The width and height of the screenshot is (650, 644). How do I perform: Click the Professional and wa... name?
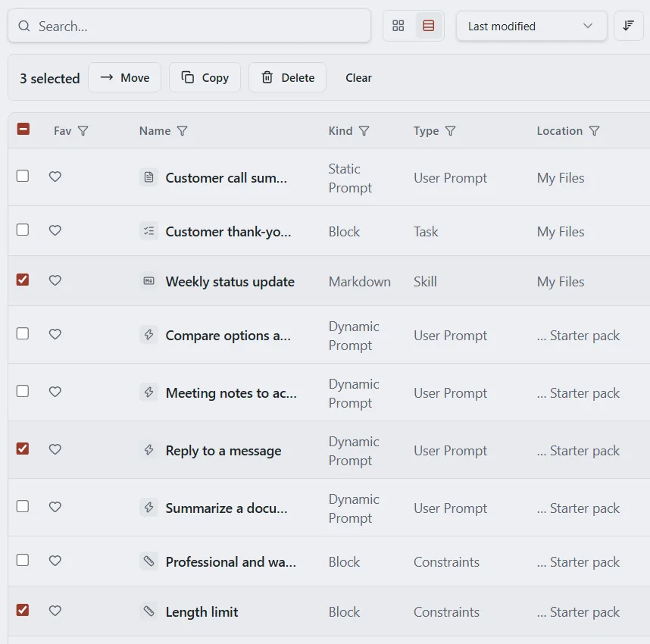pyautogui.click(x=231, y=562)
